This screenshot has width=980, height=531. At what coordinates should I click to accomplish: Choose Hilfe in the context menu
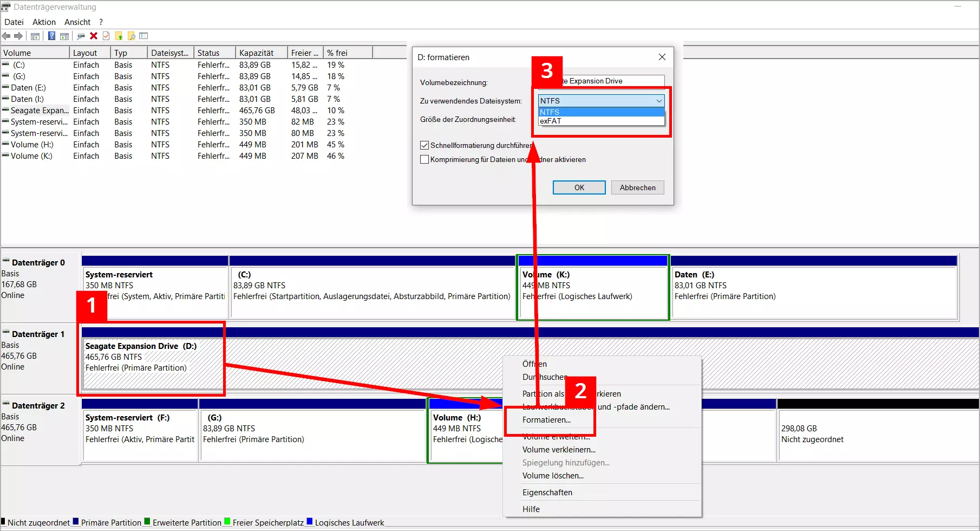point(531,509)
